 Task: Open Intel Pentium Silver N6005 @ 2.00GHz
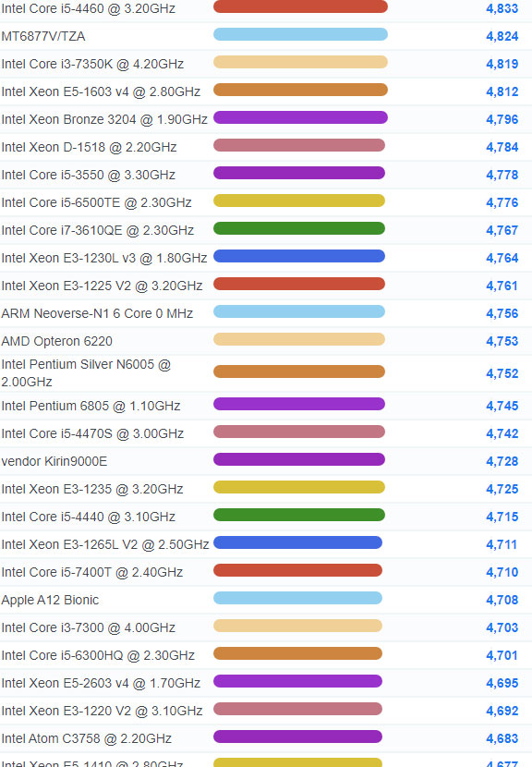tap(86, 372)
